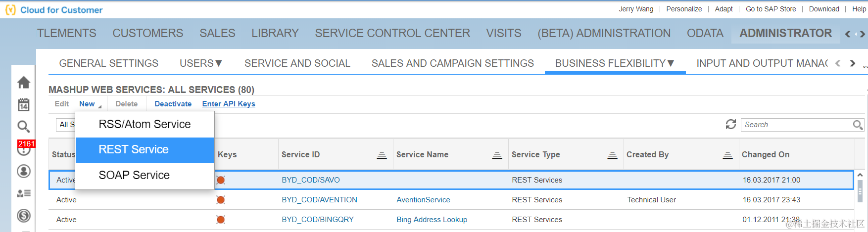Select REST Service from New menu
The width and height of the screenshot is (868, 232).
(145, 150)
